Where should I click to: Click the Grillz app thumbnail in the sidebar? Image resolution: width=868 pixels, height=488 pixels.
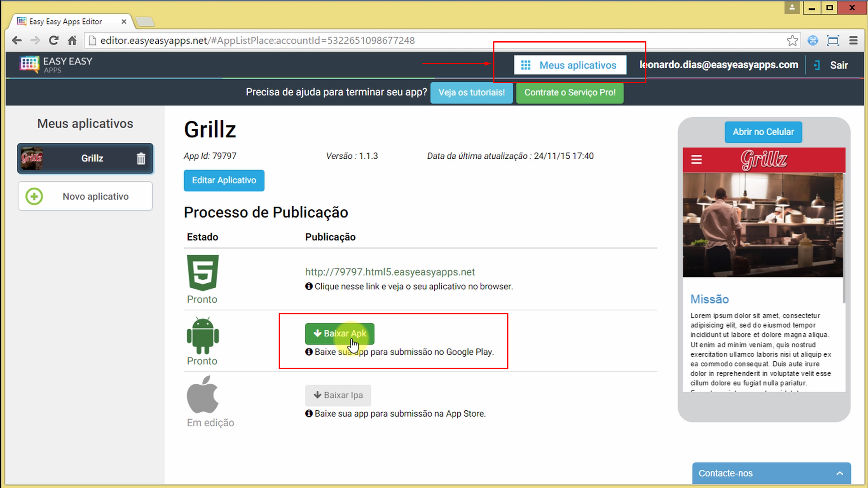pos(32,158)
